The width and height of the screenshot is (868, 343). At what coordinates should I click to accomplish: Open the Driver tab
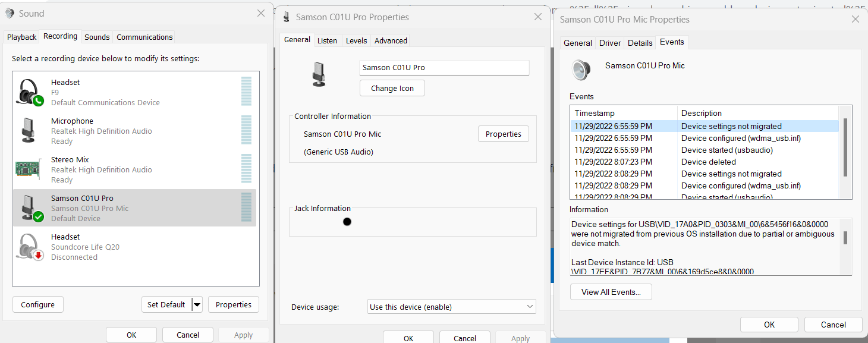pos(610,43)
